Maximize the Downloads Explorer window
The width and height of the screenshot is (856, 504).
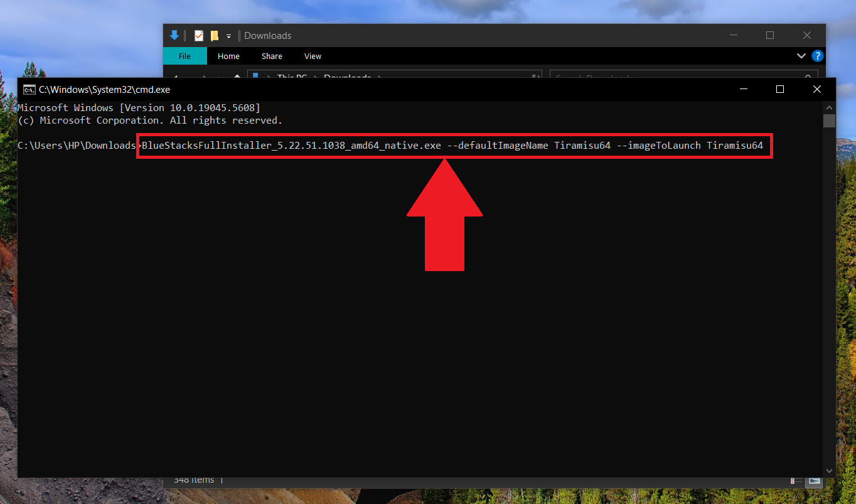[x=770, y=36]
